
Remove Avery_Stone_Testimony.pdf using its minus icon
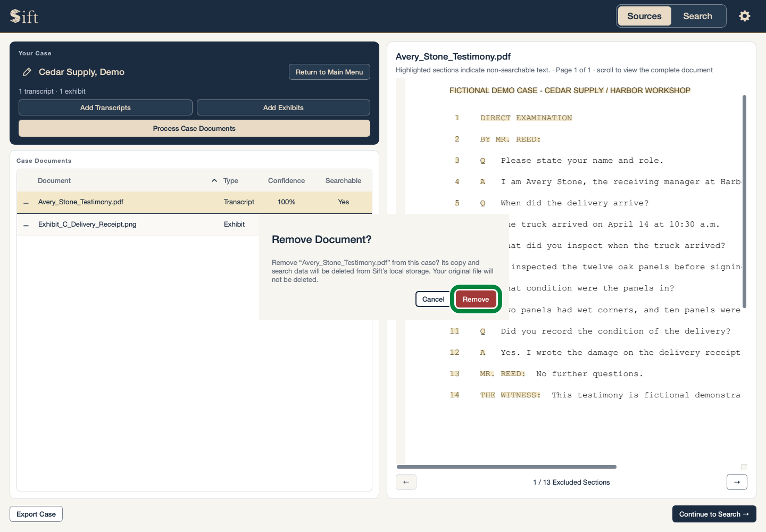coord(26,203)
